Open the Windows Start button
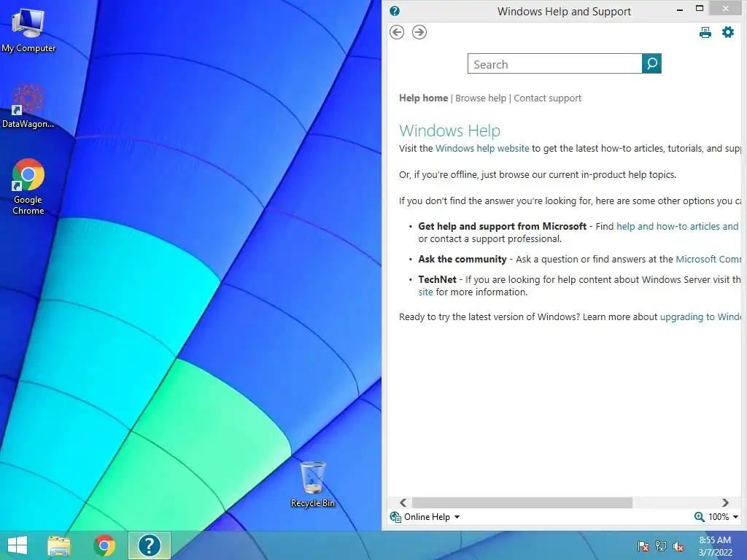This screenshot has height=560, width=747. point(18,545)
